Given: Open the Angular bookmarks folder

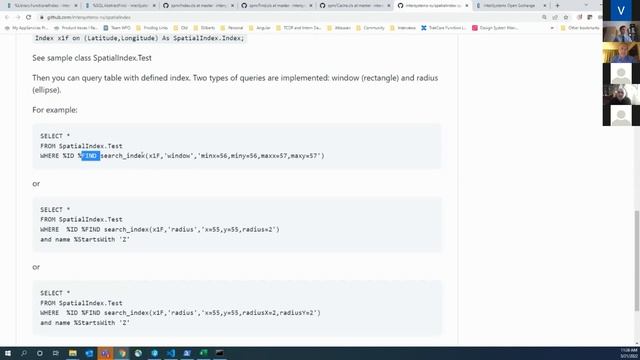Looking at the screenshot, I should 259,28.
